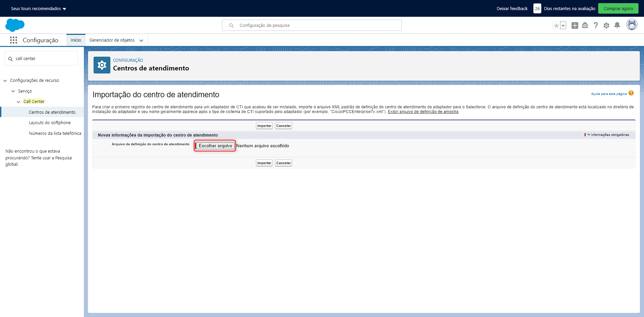Click Escolher arquivo file button

pyautogui.click(x=215, y=146)
